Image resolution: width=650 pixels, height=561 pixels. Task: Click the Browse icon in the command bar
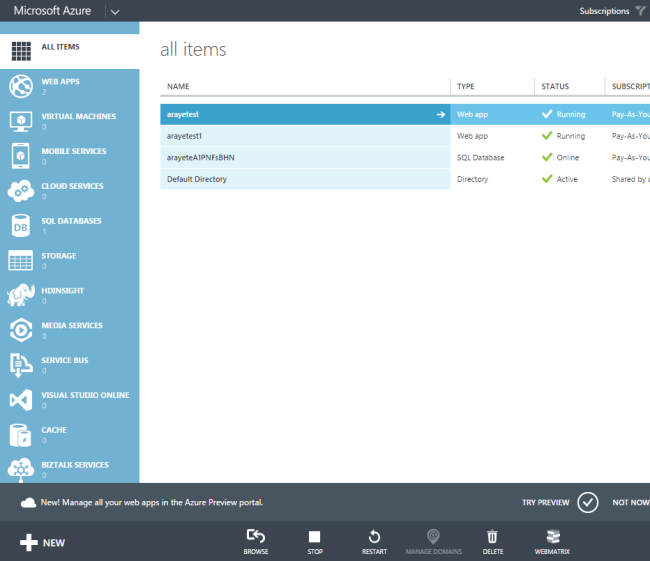tap(256, 536)
